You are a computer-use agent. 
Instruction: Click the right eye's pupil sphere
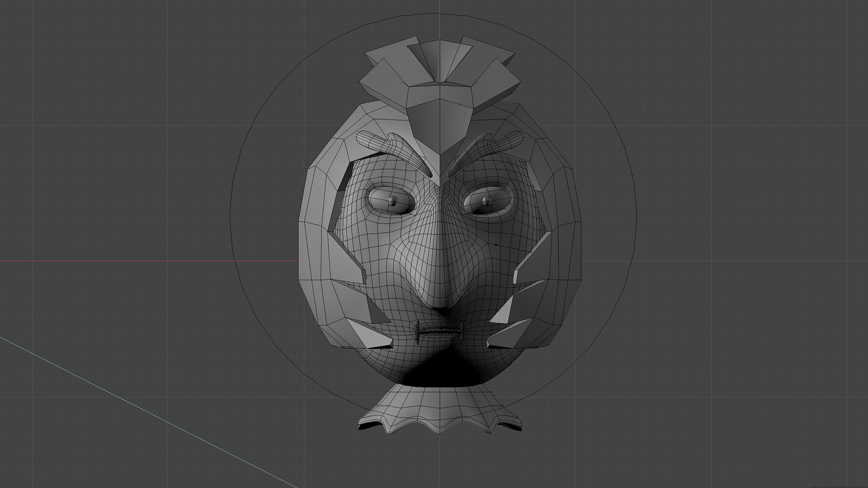487,200
